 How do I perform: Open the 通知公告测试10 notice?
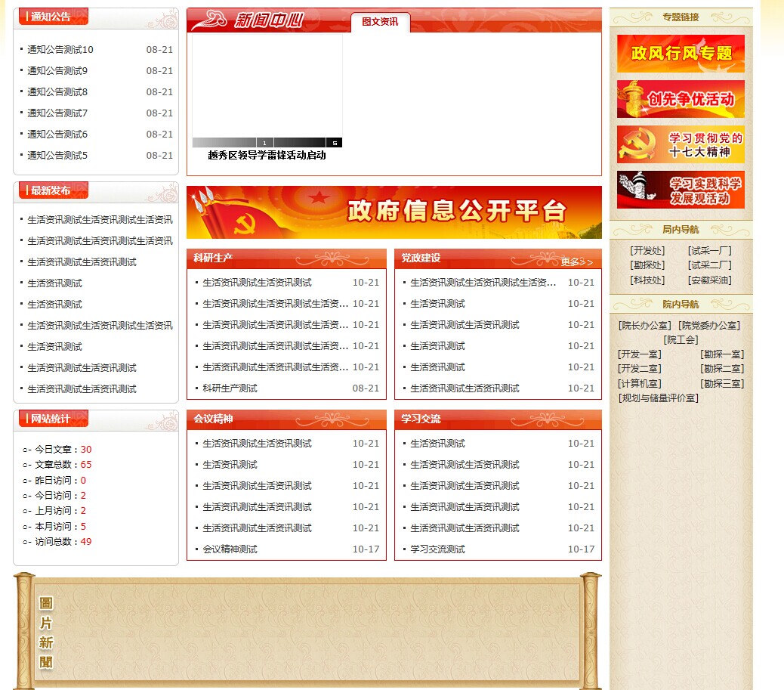coord(60,50)
